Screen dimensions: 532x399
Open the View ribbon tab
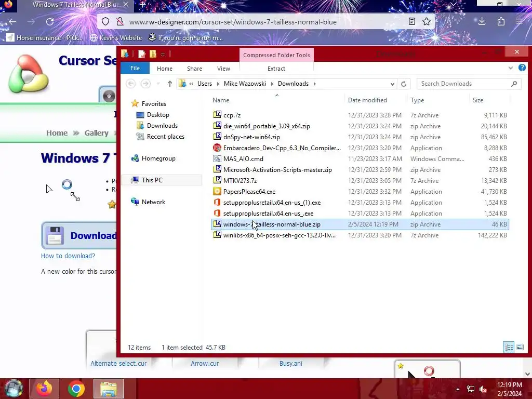click(x=223, y=69)
